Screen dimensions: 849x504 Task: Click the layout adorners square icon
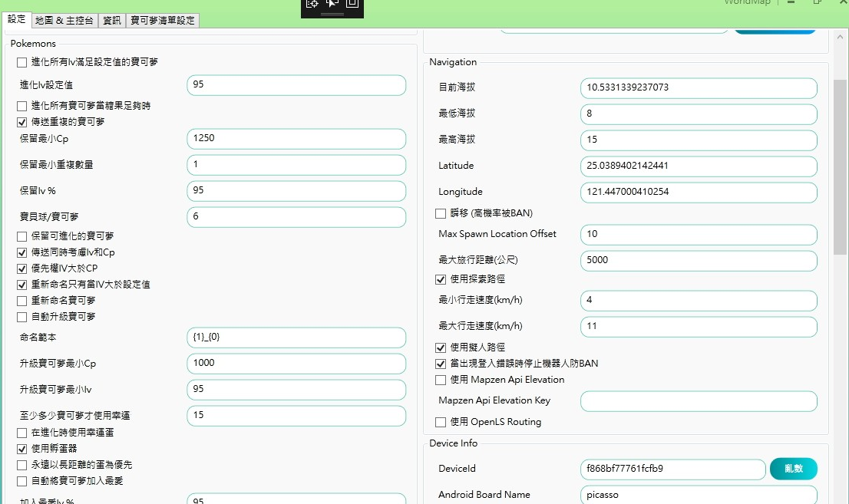[x=352, y=3]
